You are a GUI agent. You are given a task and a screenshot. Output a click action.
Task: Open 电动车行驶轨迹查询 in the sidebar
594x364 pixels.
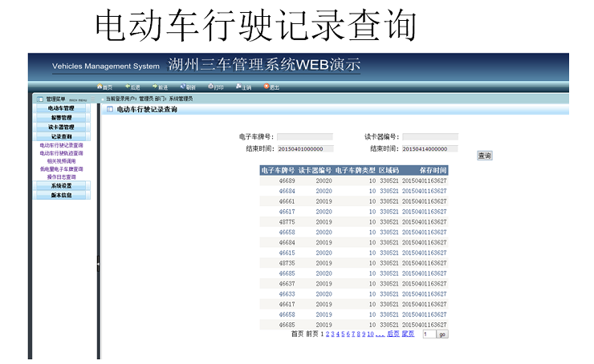click(61, 153)
